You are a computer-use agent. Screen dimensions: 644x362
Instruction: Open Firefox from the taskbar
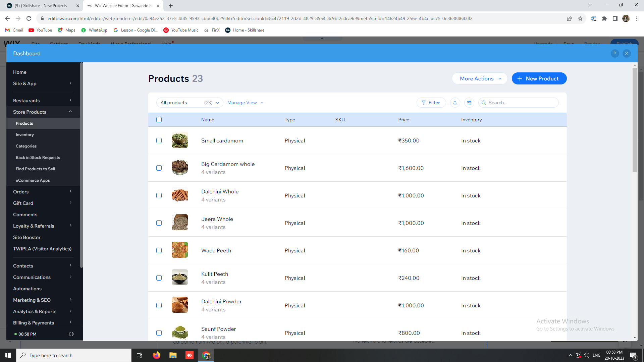pos(156,355)
